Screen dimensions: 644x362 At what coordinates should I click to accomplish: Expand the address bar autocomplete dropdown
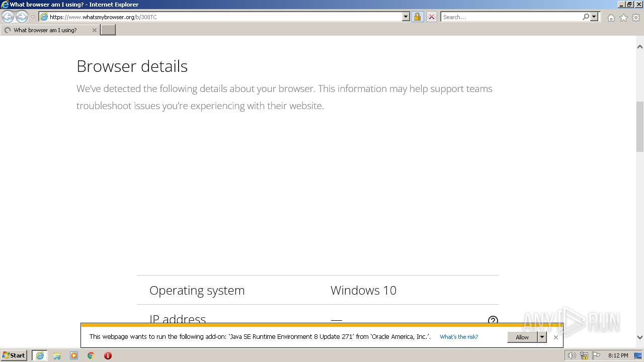(x=406, y=17)
